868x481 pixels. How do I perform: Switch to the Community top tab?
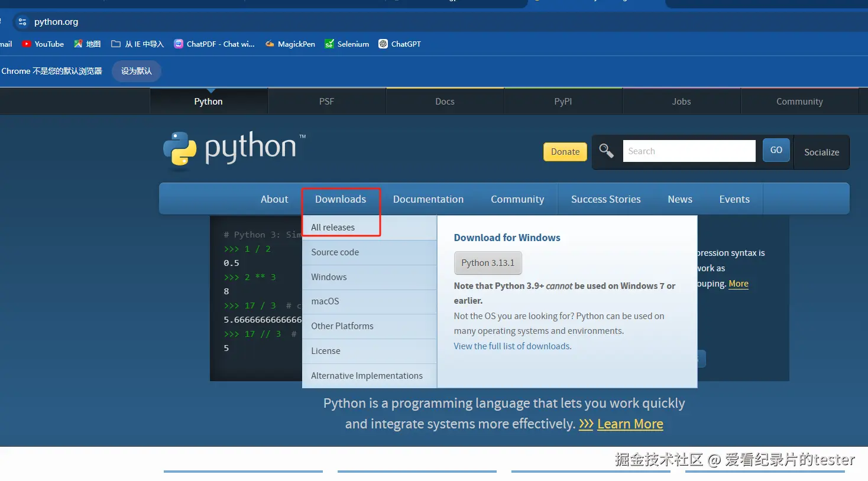(799, 102)
